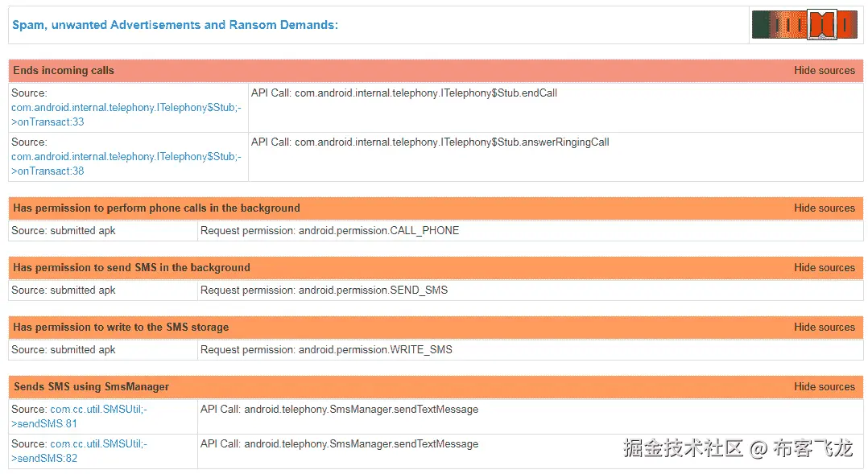
Task: Collapse the write to SMS storage header
Action: 121,328
